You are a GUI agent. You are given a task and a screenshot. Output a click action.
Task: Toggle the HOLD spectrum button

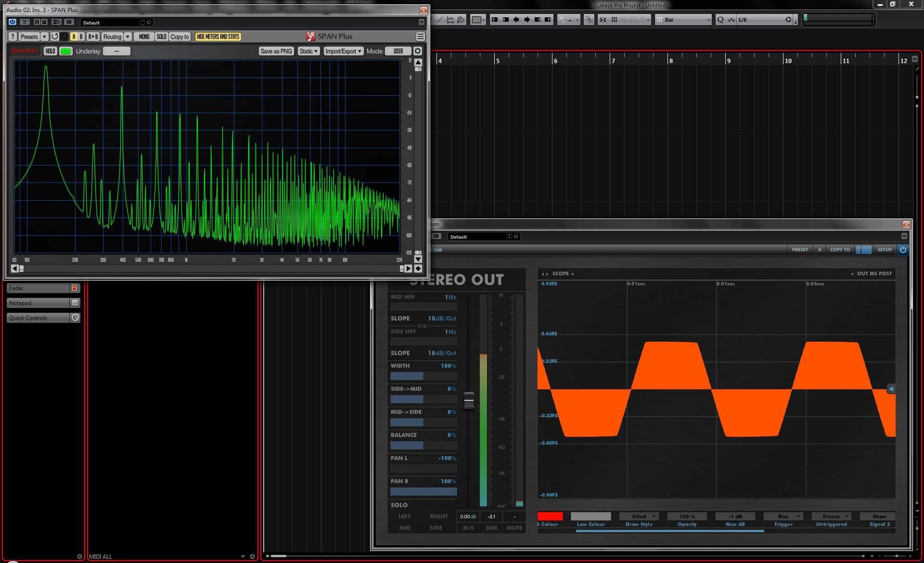(x=50, y=51)
